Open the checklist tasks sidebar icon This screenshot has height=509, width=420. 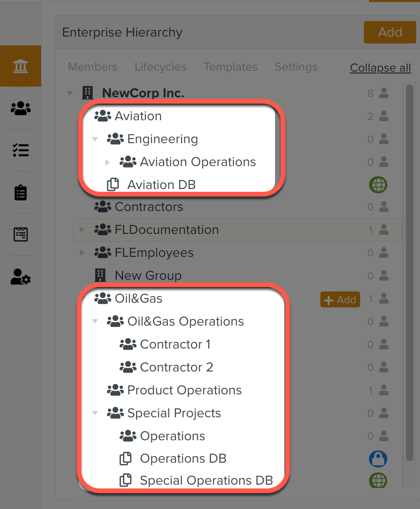coord(21,150)
